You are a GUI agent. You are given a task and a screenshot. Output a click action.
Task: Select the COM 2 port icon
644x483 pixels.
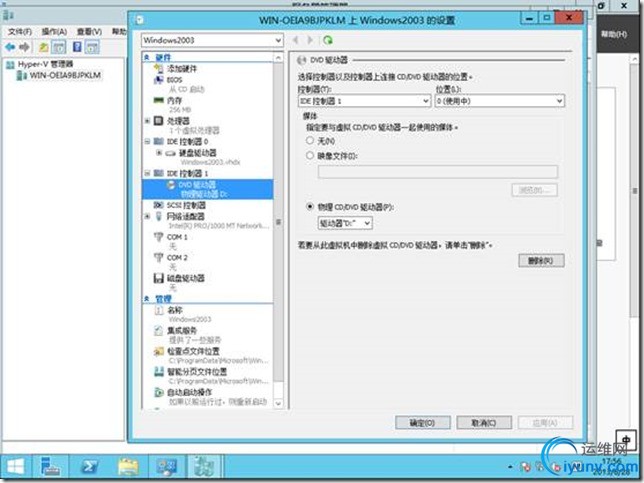[x=159, y=258]
